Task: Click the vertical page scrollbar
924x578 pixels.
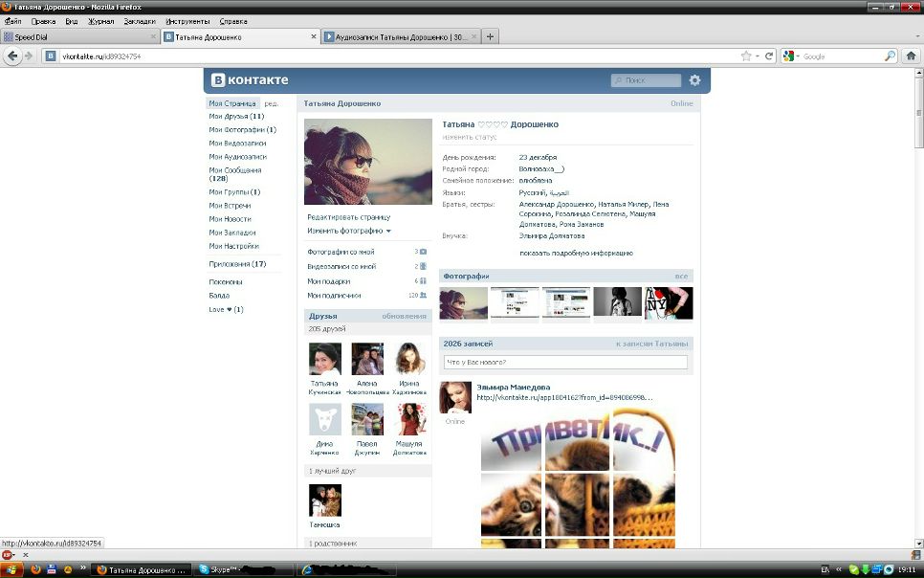Action: [918, 287]
